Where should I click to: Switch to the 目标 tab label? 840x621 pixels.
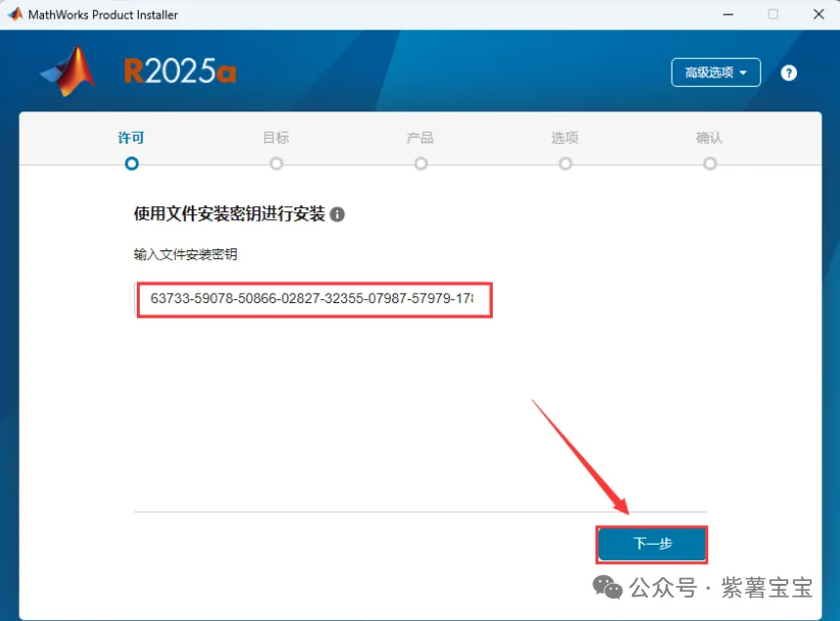point(277,138)
